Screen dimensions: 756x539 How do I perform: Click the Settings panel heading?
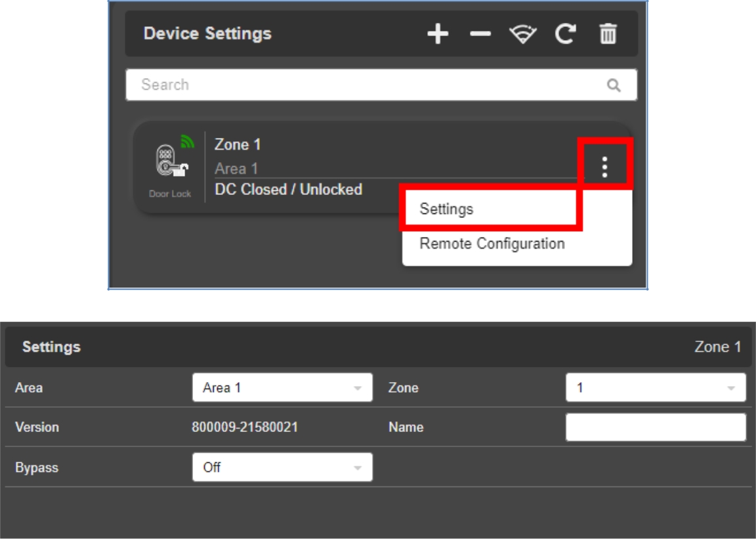click(52, 347)
